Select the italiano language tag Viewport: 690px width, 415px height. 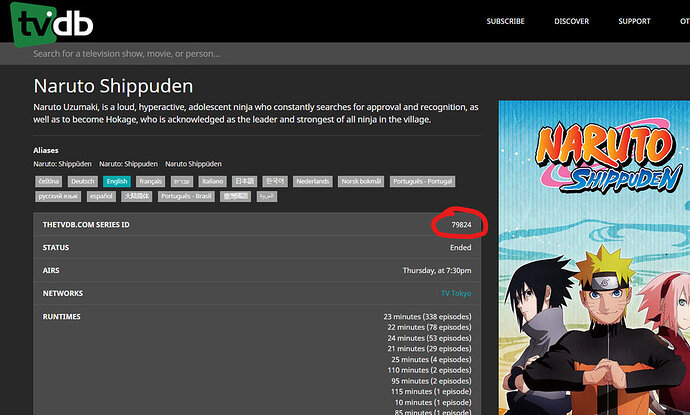[x=213, y=181]
